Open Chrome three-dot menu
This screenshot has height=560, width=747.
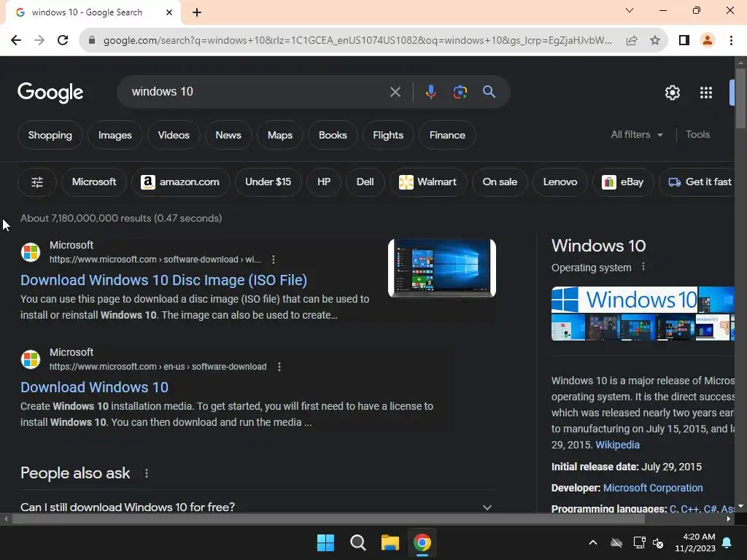click(731, 40)
